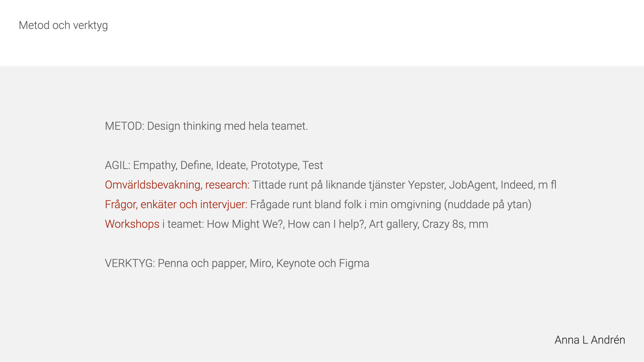Click the author name Anna L Andrén
This screenshot has height=362, width=644.
pos(590,340)
